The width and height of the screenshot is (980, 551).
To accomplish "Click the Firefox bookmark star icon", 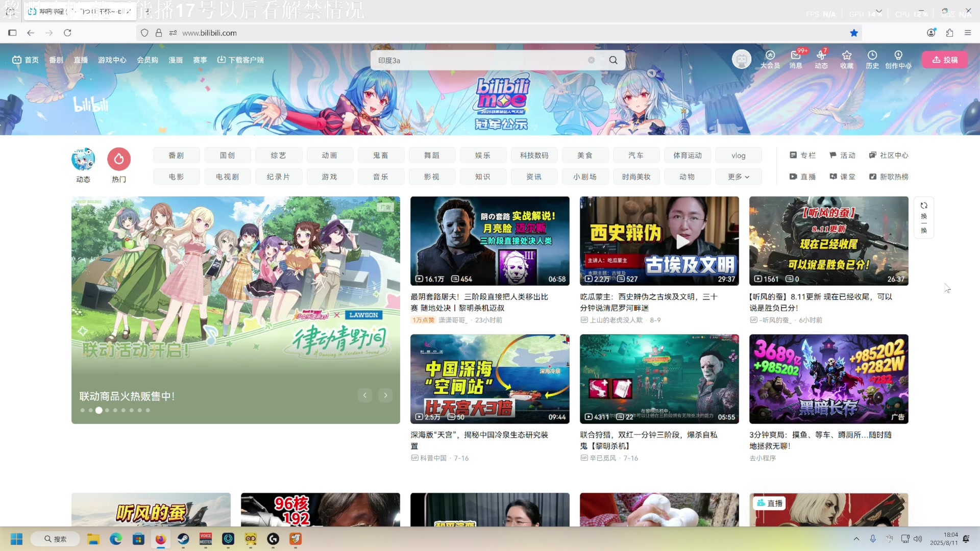I will coord(854,33).
